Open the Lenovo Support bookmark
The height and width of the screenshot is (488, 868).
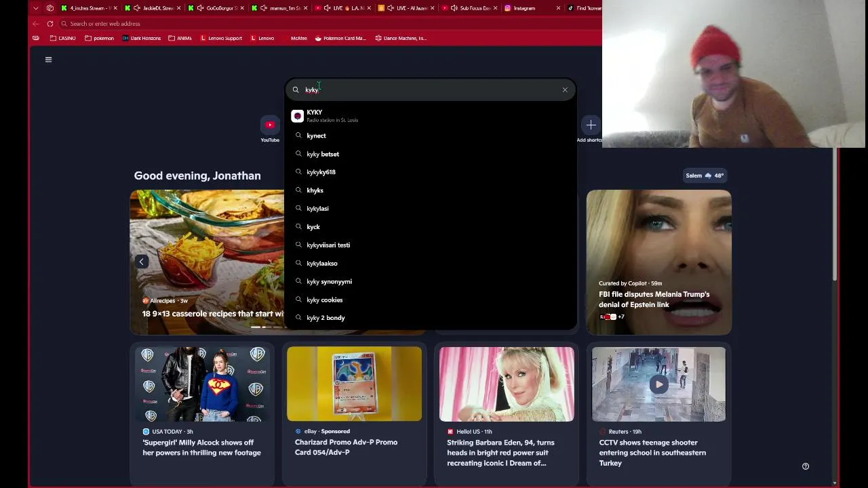[x=221, y=38]
